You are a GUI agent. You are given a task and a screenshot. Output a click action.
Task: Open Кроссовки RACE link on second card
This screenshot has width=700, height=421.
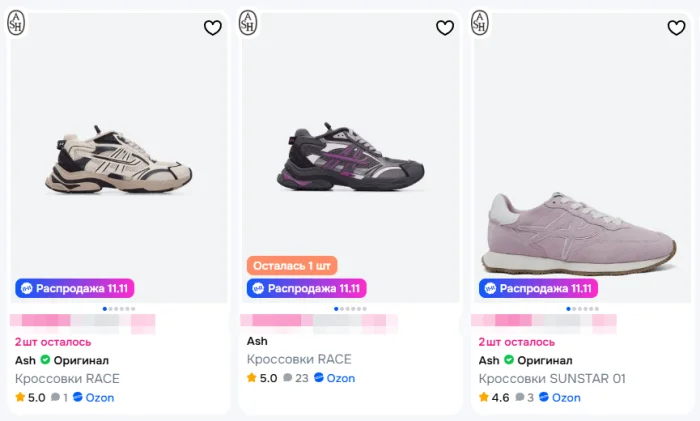tap(299, 359)
